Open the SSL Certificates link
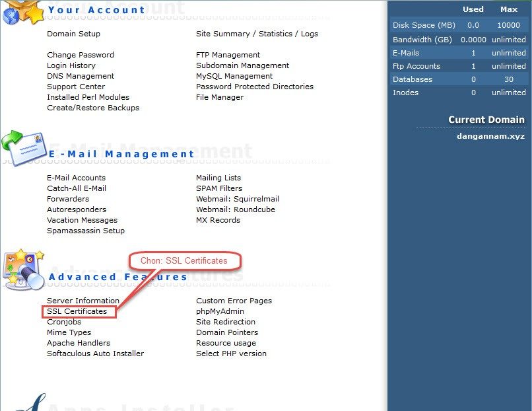 77,311
